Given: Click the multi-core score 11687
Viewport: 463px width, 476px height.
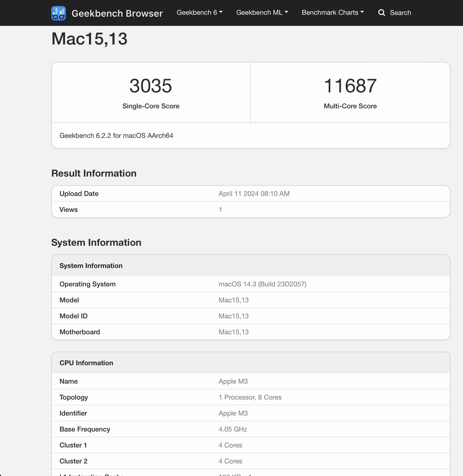Looking at the screenshot, I should click(x=350, y=86).
